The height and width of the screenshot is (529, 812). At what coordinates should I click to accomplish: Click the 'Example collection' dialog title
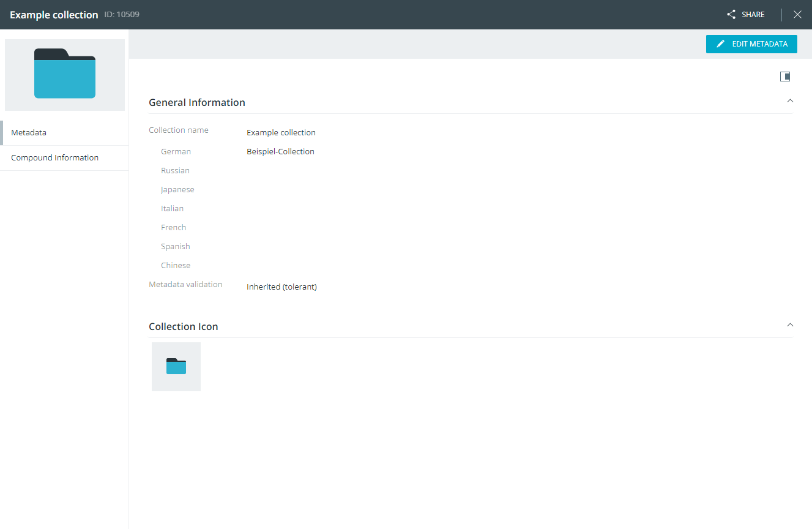54,15
